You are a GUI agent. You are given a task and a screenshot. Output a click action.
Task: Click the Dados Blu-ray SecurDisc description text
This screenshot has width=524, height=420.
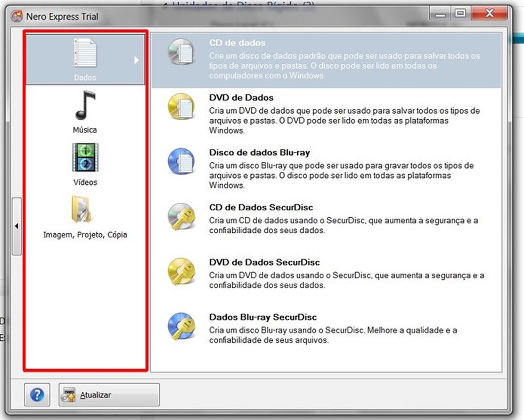[333, 335]
